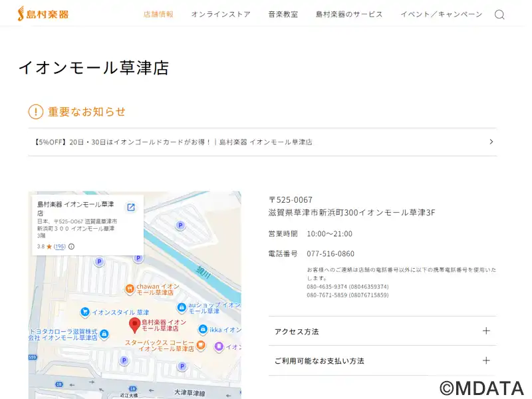Open larger map via external link icon
The width and height of the screenshot is (532, 399).
(x=131, y=207)
